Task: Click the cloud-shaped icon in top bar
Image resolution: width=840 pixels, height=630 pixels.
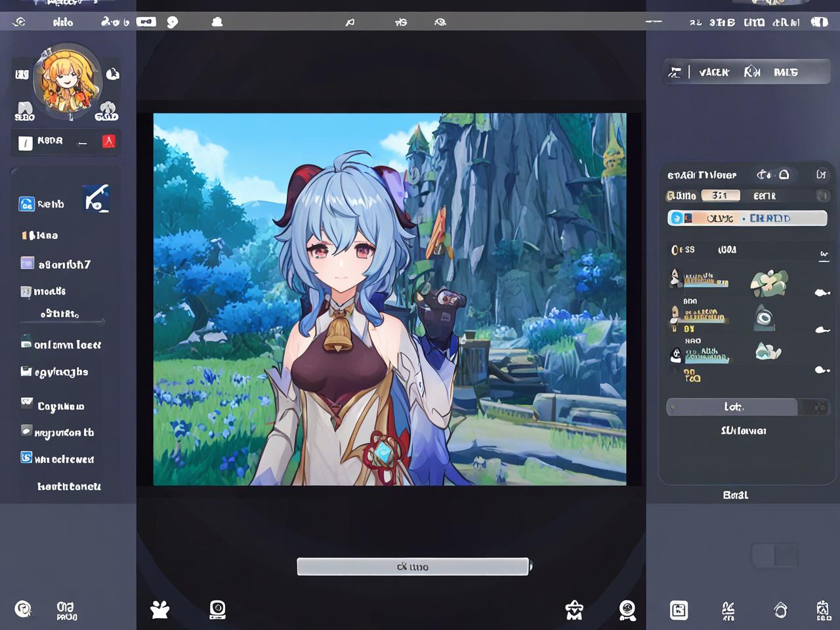Action: click(x=217, y=22)
